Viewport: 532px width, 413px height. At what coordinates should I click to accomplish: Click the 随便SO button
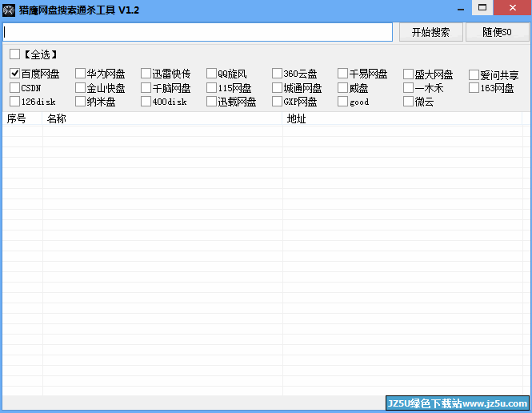tap(497, 32)
